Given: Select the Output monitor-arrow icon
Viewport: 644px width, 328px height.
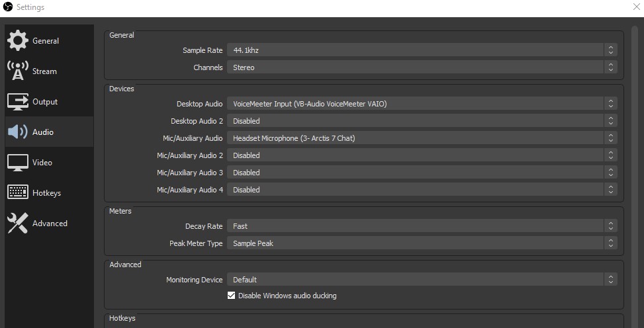Looking at the screenshot, I should click(18, 101).
